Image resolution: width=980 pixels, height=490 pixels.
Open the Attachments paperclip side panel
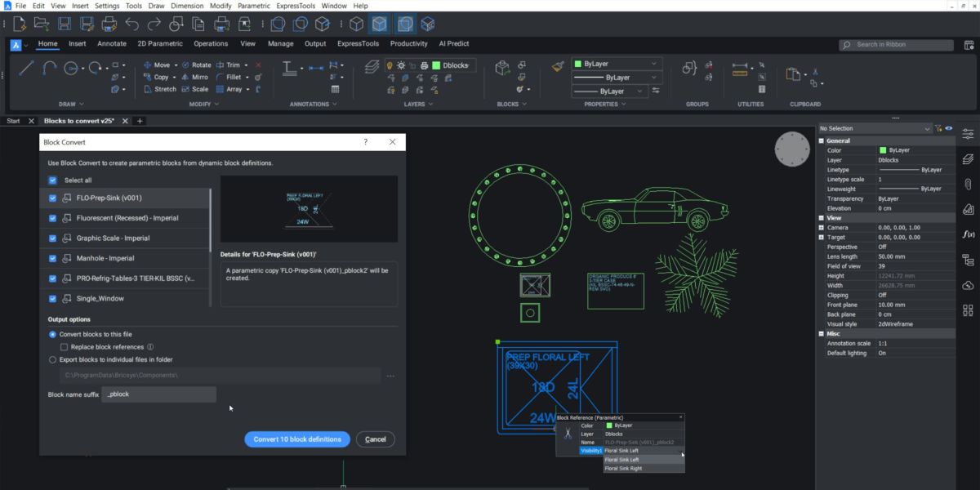[x=968, y=183]
